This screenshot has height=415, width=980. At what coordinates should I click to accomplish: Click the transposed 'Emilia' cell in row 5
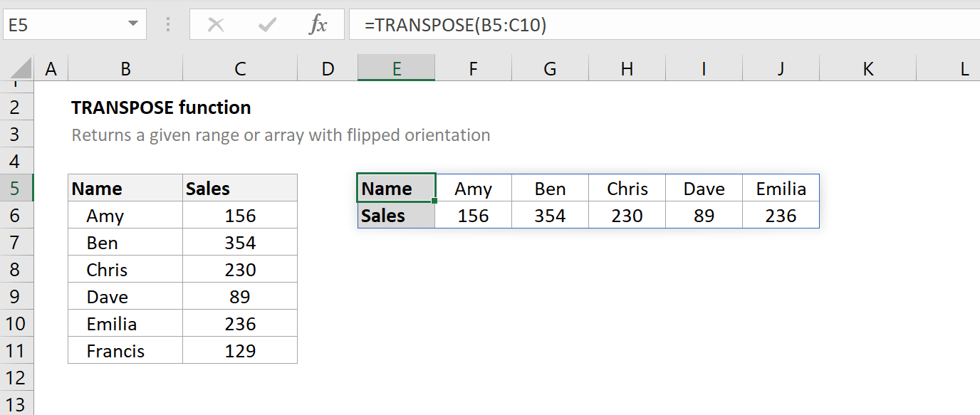[x=781, y=188]
